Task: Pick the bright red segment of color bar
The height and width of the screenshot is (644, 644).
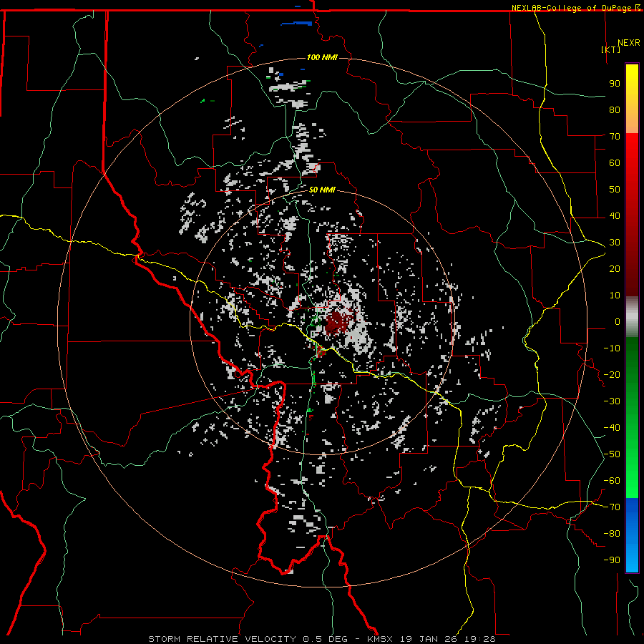Action: click(632, 150)
